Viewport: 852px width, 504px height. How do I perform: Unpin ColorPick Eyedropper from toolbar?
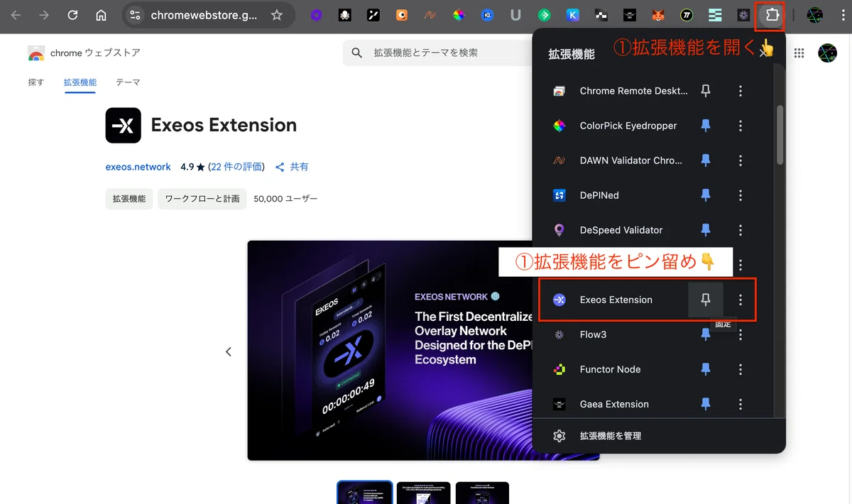tap(706, 126)
